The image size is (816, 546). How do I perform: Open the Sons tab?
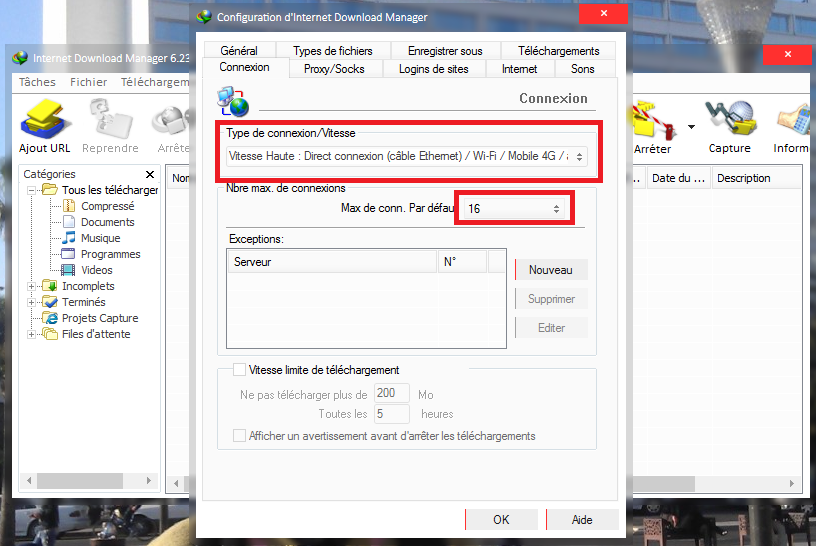tap(582, 69)
